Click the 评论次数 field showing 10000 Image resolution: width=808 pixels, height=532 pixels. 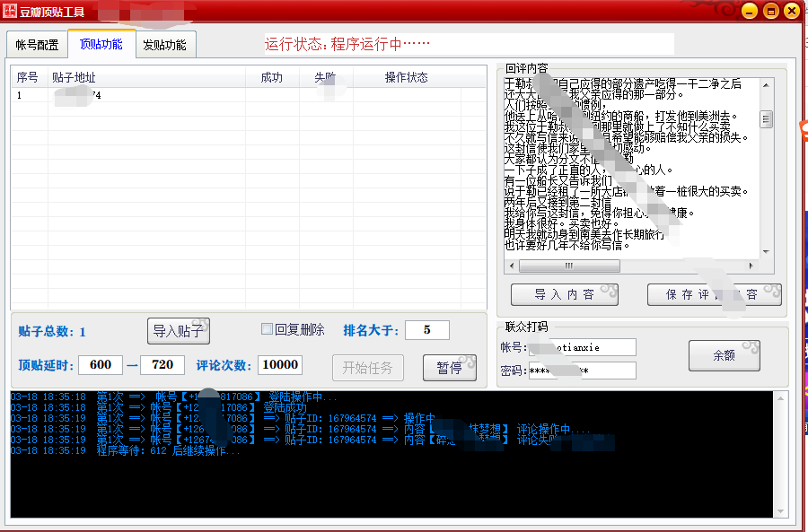click(279, 365)
